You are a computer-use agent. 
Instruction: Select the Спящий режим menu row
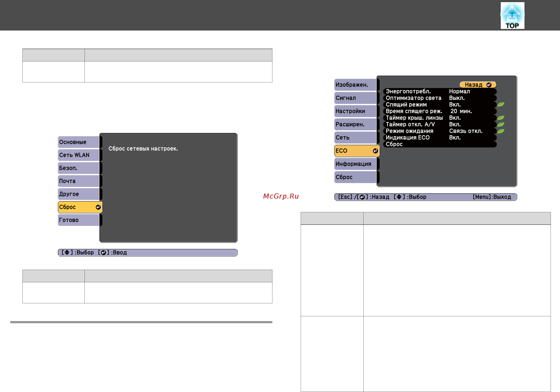pos(440,104)
